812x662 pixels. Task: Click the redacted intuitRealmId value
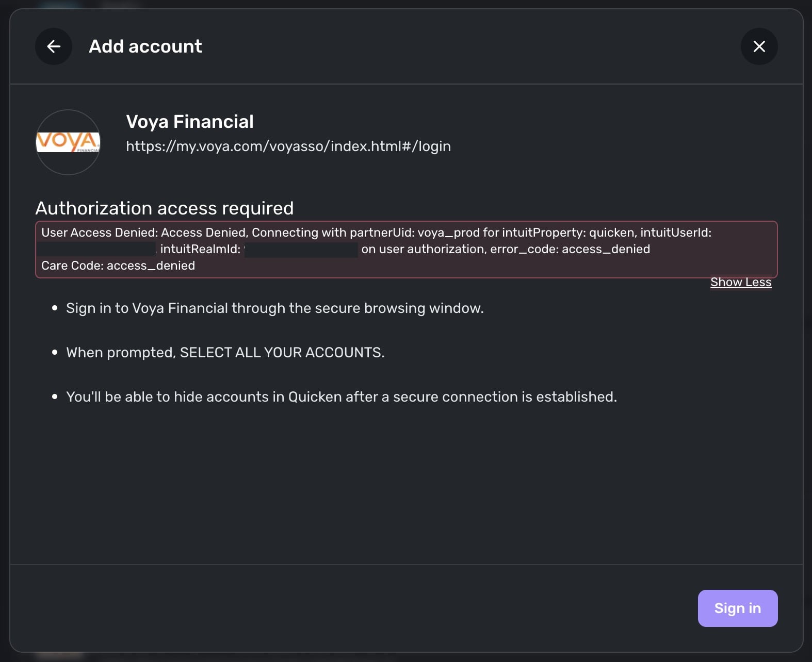pyautogui.click(x=301, y=250)
